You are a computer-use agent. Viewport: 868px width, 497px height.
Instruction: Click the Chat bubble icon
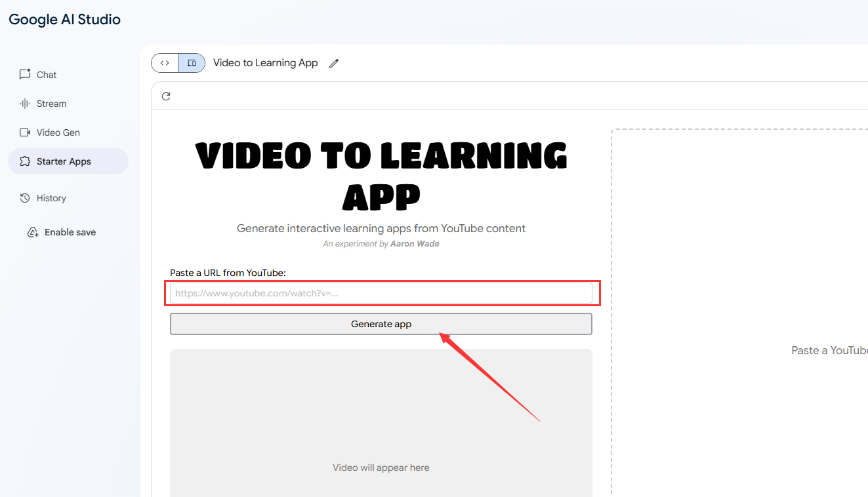[25, 74]
